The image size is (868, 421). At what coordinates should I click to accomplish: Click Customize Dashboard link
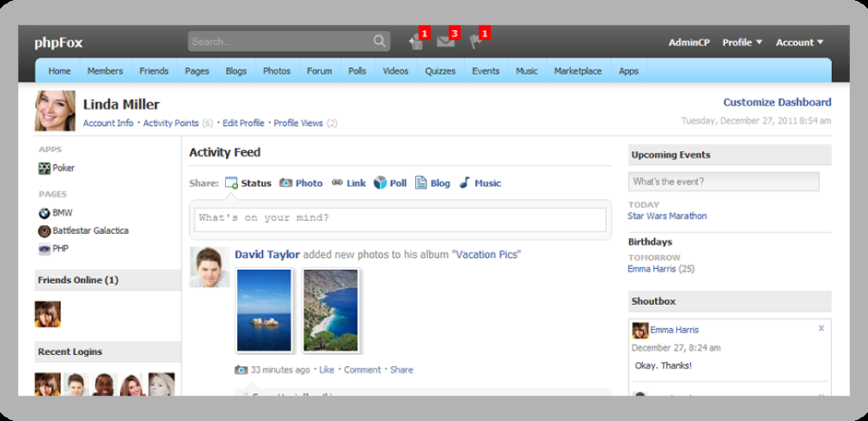(x=777, y=102)
